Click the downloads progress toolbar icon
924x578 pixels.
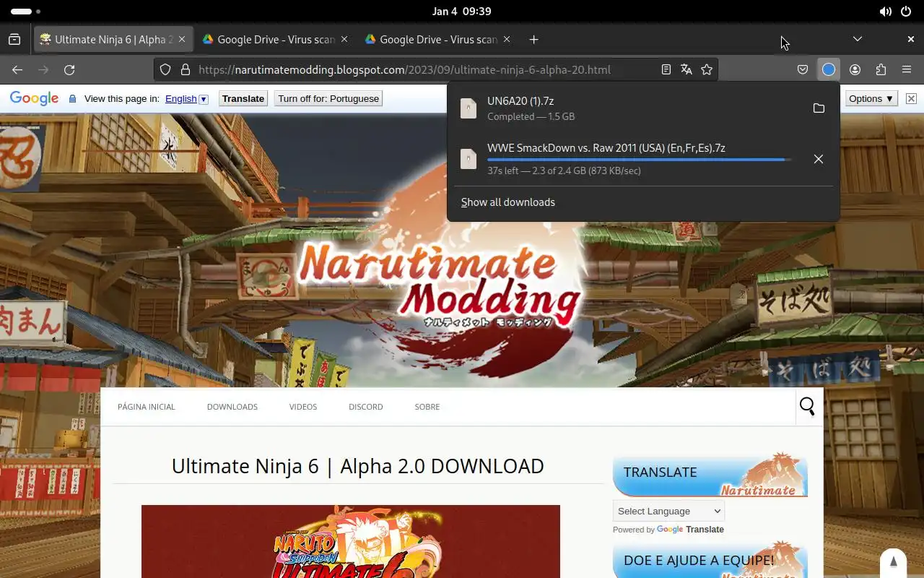(829, 70)
